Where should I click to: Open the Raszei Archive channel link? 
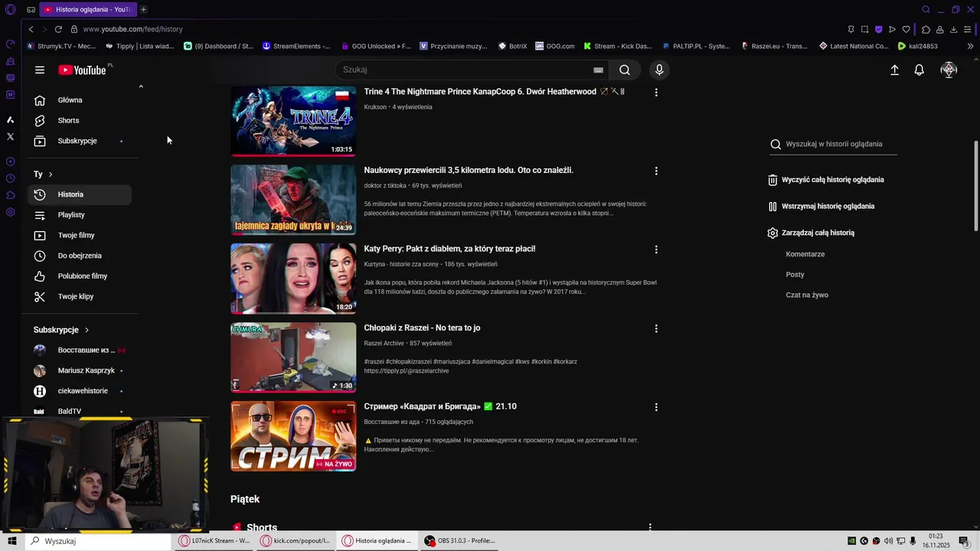click(384, 344)
